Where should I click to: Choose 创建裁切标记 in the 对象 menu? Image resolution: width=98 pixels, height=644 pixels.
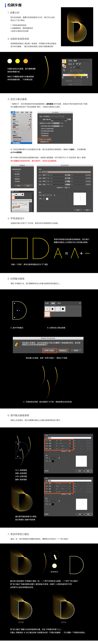pyautogui.click(x=22, y=141)
